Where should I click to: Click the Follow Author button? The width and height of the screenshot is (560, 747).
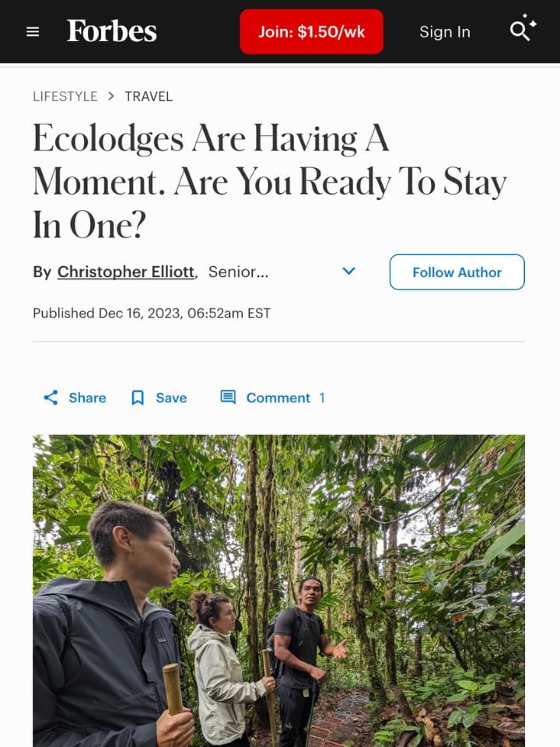457,272
